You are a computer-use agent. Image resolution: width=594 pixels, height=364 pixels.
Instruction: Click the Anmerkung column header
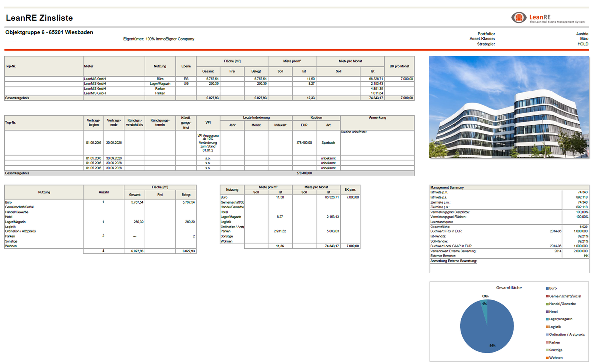pyautogui.click(x=377, y=118)
